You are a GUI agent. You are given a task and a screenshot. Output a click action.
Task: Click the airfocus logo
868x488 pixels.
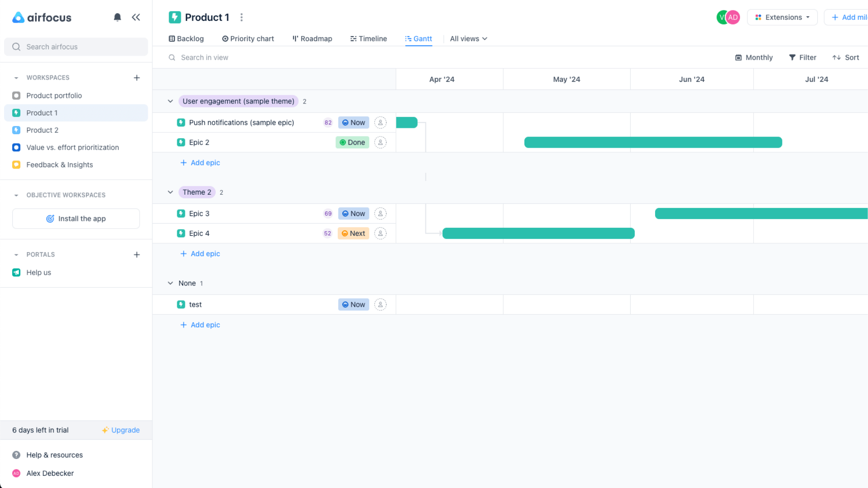tap(42, 17)
